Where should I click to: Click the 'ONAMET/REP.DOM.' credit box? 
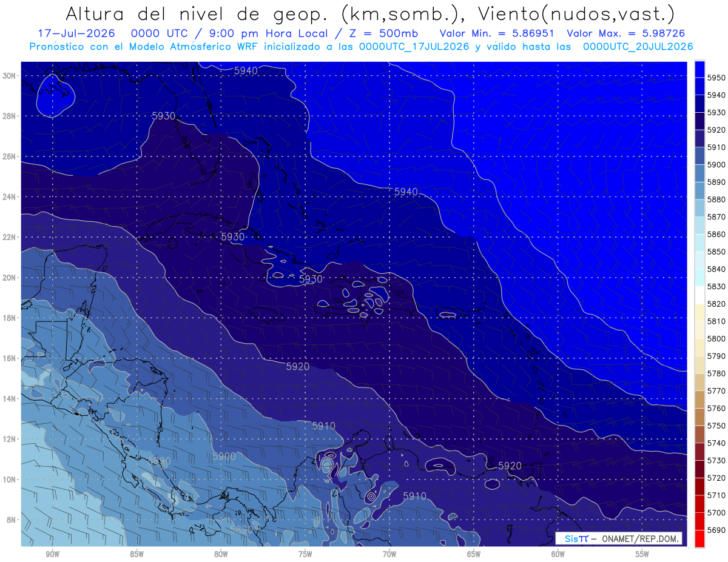[619, 539]
